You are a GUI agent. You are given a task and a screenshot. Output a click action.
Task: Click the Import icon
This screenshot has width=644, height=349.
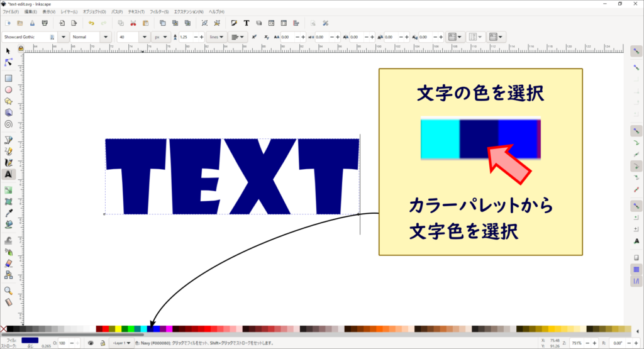(x=62, y=23)
